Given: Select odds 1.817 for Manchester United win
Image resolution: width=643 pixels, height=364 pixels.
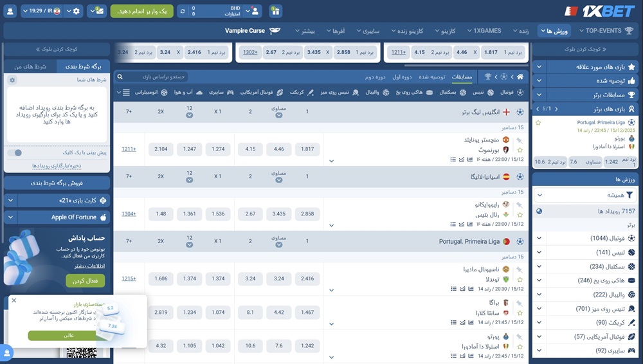Looking at the screenshot, I should click(x=307, y=149).
